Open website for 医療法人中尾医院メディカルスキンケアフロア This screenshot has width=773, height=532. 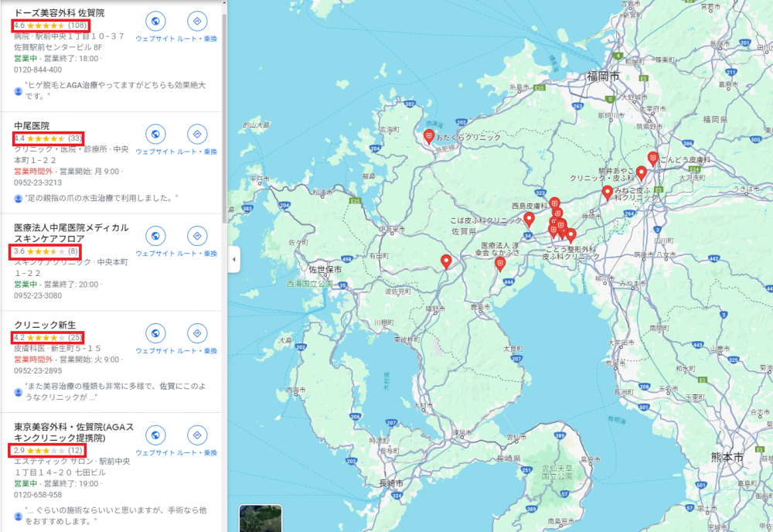(155, 236)
